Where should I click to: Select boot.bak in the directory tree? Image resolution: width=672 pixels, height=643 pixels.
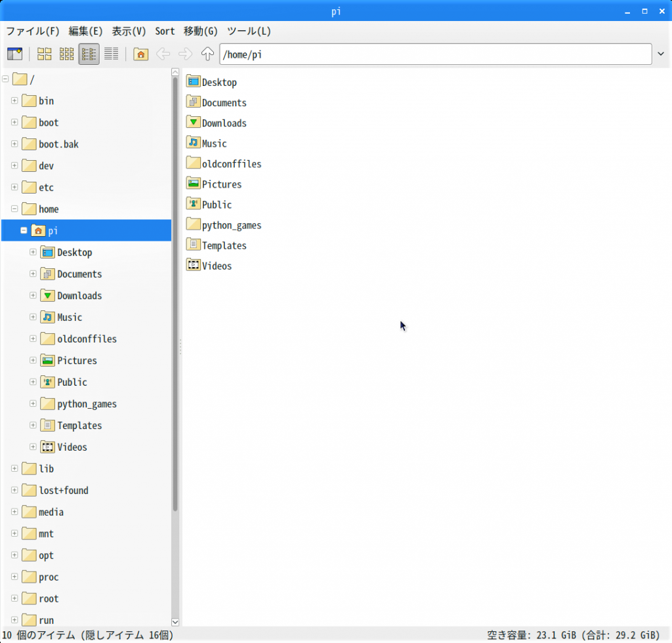58,144
